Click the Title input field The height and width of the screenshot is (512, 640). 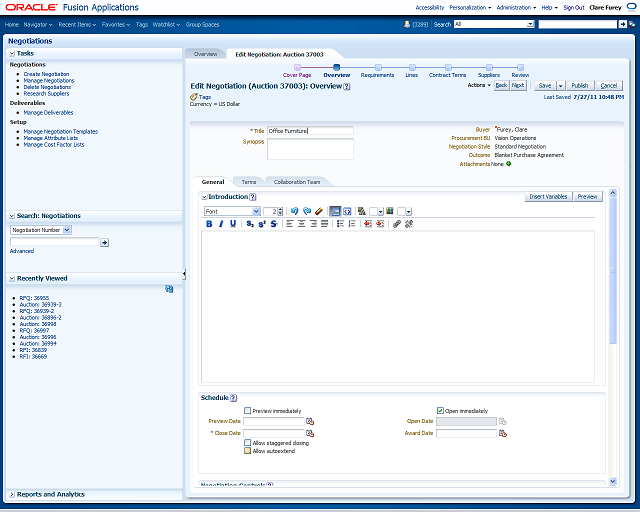pyautogui.click(x=310, y=131)
